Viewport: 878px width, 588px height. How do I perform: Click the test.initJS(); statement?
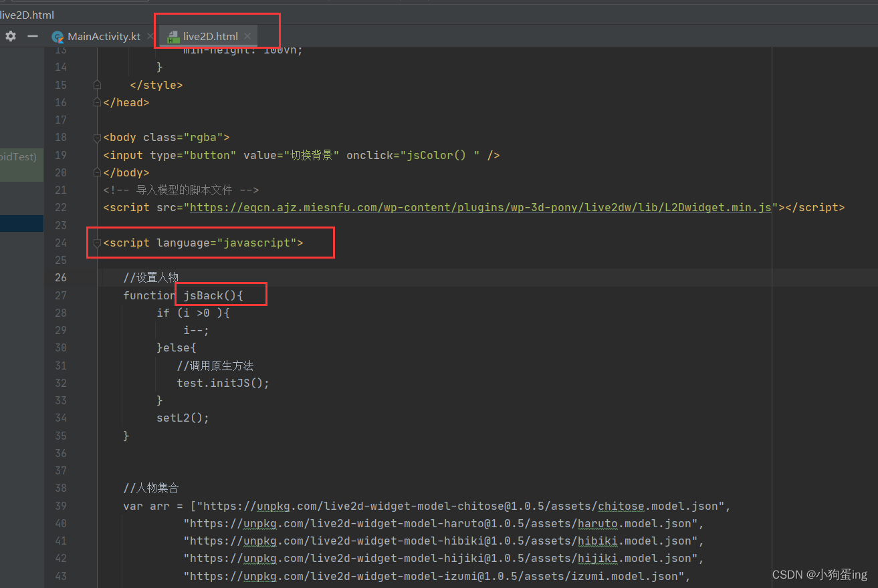(x=223, y=384)
